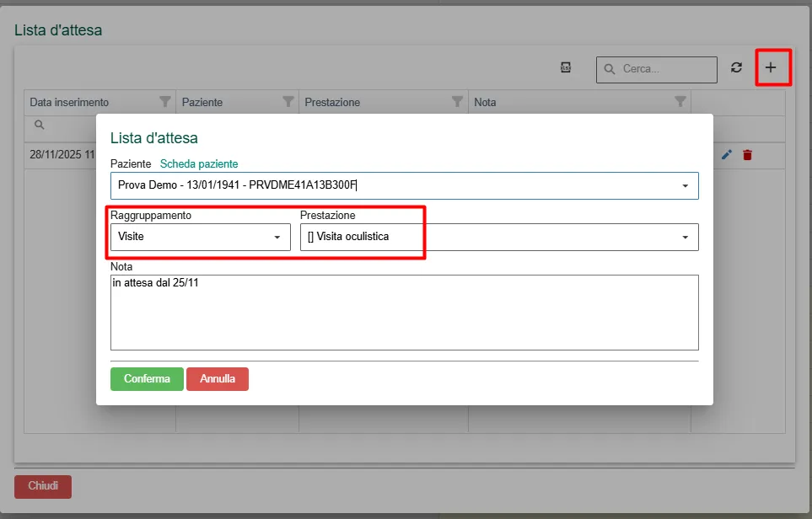
Task: Click the Nota column filter icon
Action: tap(680, 102)
